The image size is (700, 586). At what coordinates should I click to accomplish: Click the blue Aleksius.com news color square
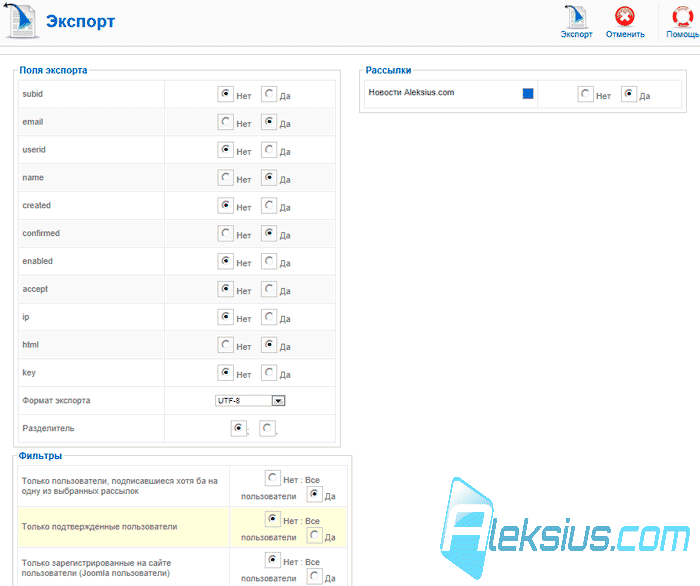click(x=528, y=93)
